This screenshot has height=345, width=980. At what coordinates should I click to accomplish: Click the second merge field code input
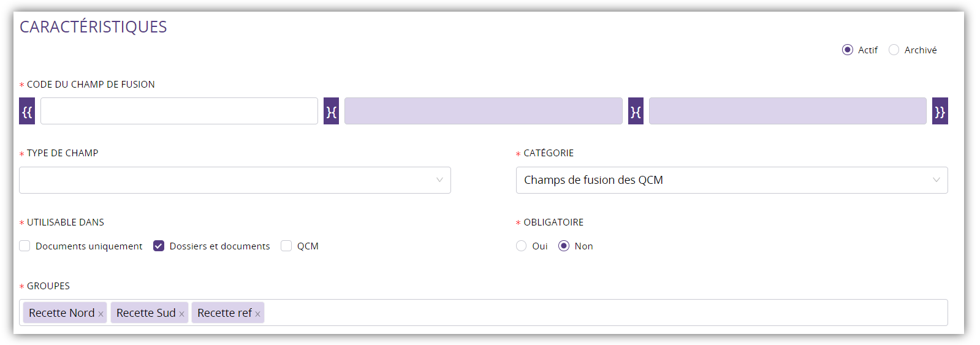click(x=483, y=111)
